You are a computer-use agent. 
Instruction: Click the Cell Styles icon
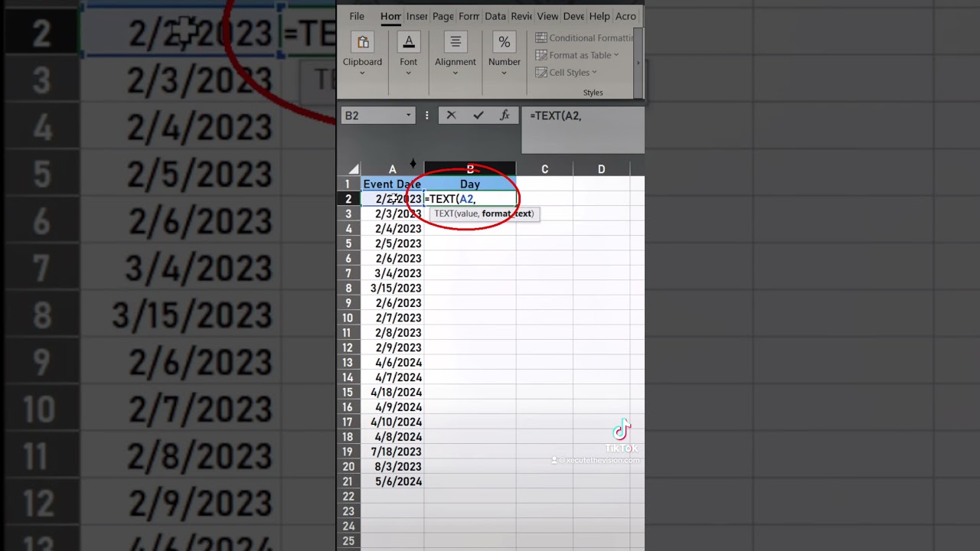coord(541,72)
